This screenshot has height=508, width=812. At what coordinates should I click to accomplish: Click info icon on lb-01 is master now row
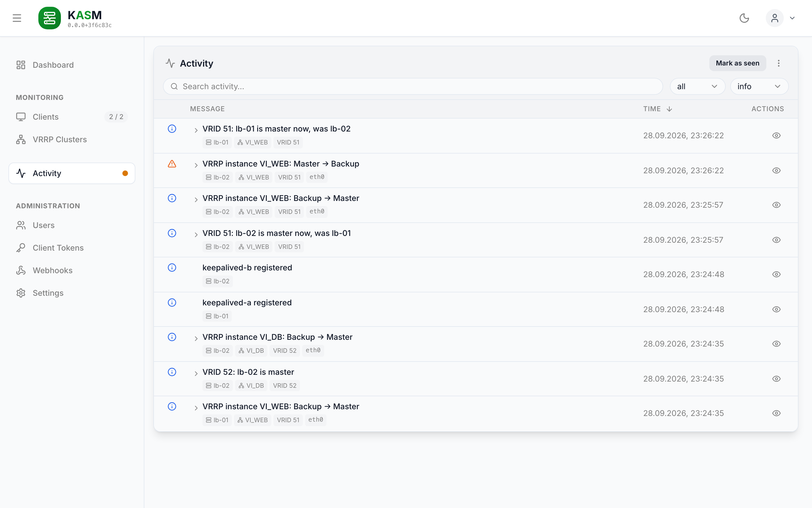pos(172,129)
